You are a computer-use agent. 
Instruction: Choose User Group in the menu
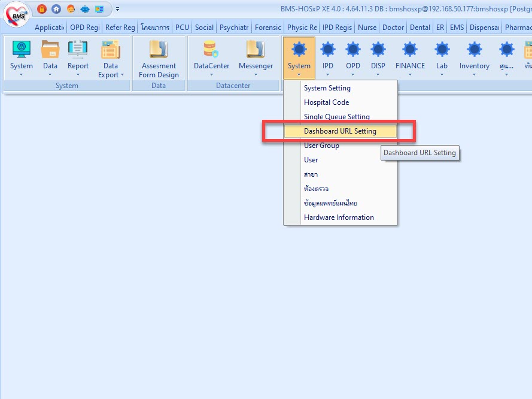321,145
